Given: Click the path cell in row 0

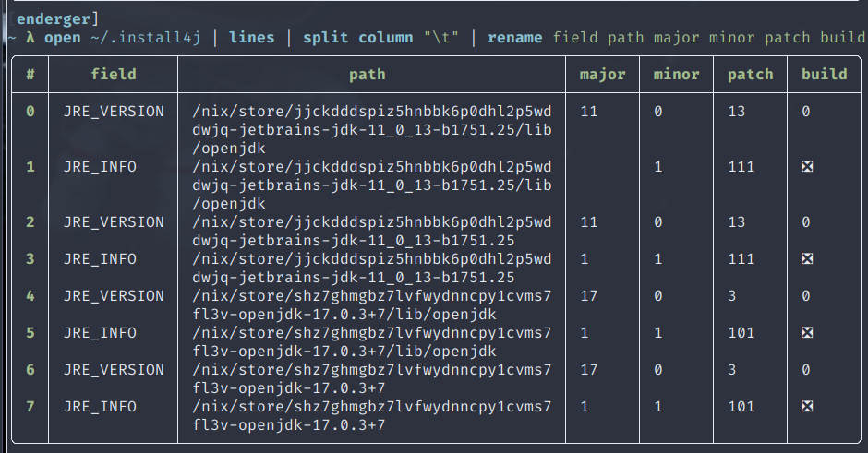Looking at the screenshot, I should click(371, 130).
